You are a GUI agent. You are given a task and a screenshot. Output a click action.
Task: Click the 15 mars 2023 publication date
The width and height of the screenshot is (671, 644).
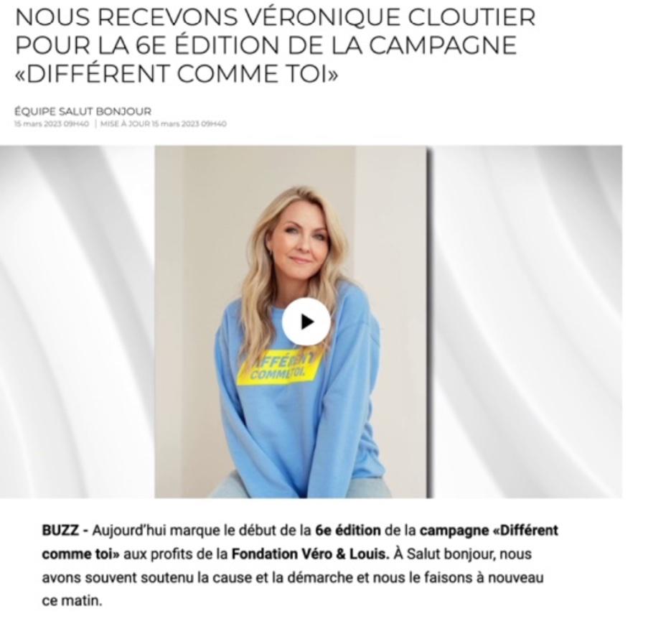point(52,124)
